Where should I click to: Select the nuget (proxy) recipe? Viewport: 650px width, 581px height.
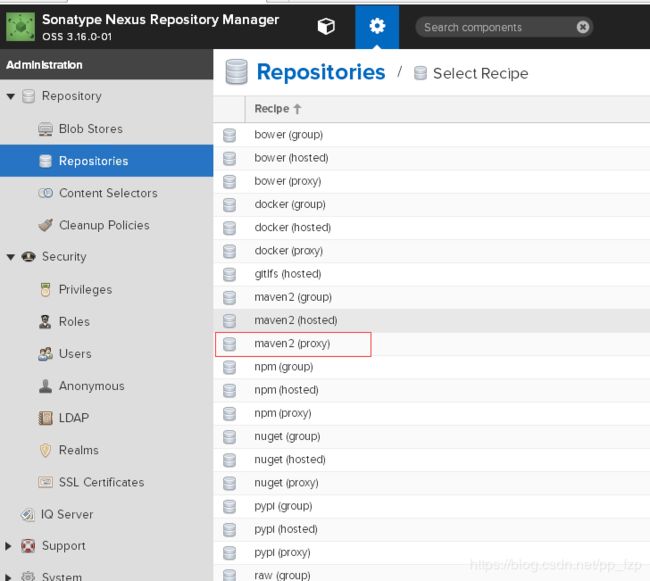(x=432, y=483)
